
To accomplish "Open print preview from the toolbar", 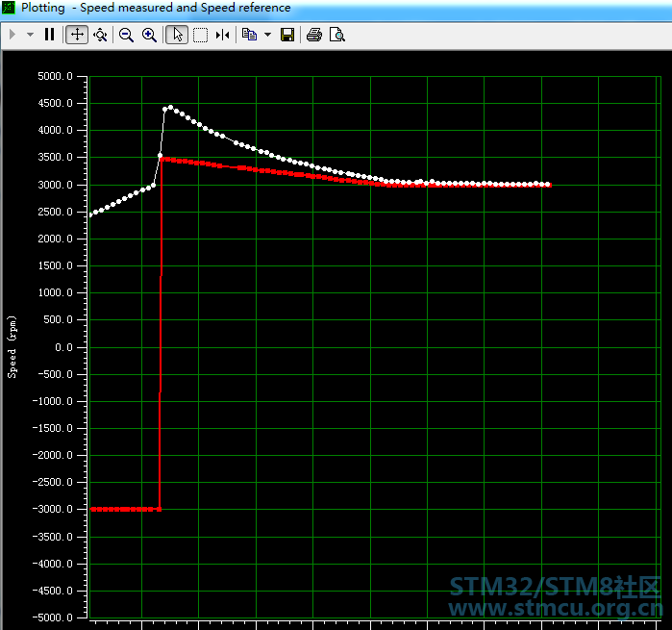I will (x=336, y=35).
